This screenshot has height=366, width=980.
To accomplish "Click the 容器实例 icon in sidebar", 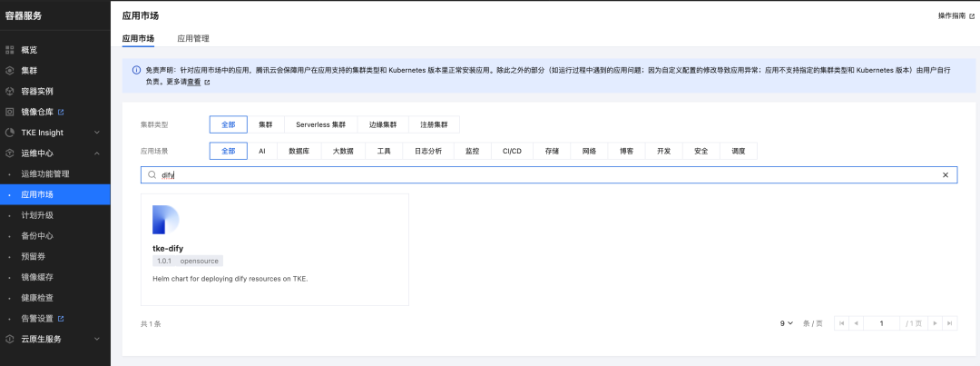I will (9, 92).
